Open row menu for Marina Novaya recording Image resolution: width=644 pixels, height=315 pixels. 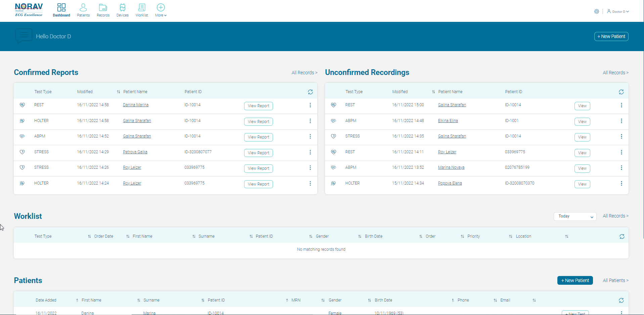click(x=622, y=168)
